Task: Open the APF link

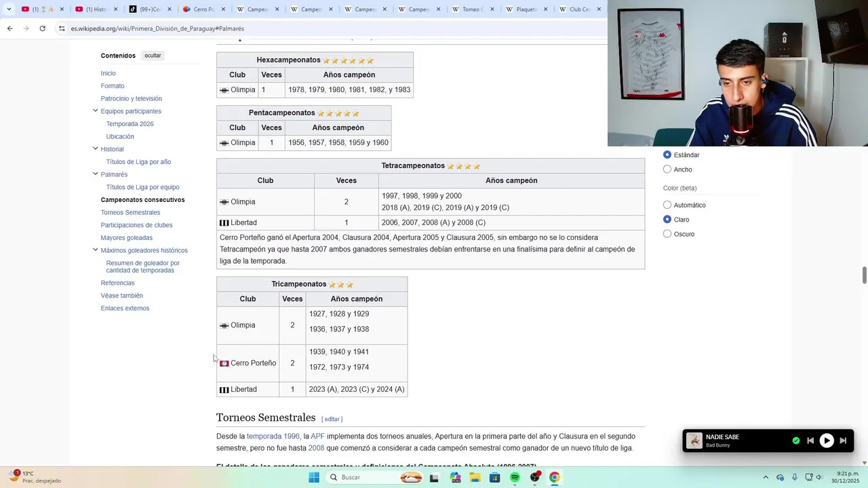Action: point(317,436)
